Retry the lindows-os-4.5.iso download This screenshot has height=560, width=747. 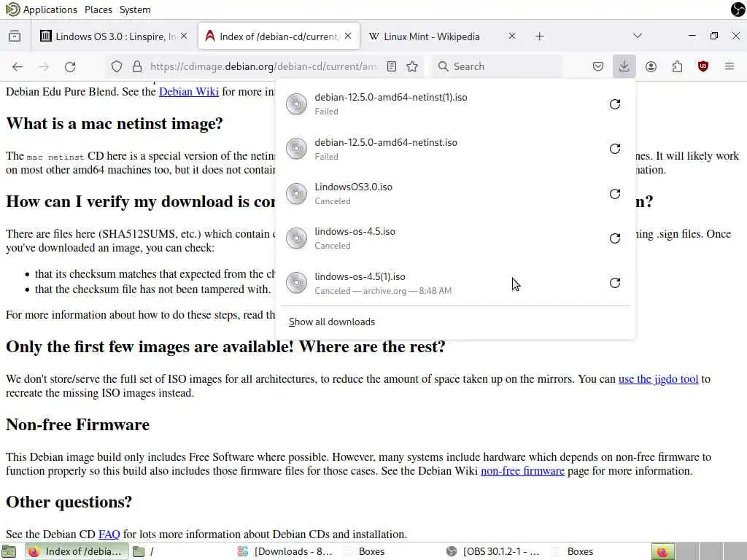(x=614, y=238)
